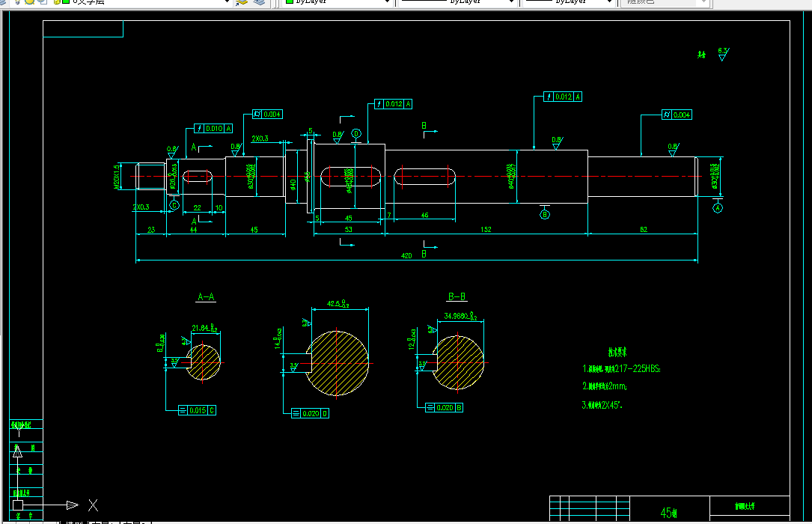The image size is (812, 524).
Task: Select the heading above the numbered notes
Action: click(x=617, y=352)
